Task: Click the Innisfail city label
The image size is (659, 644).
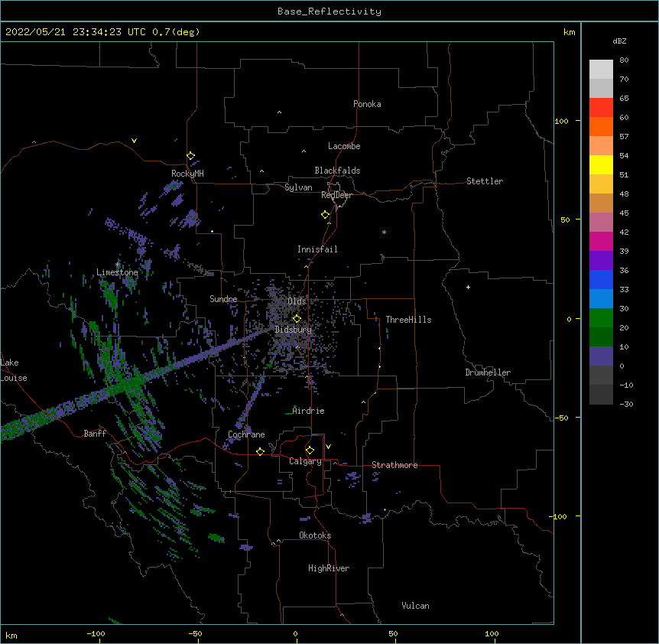Action: (317, 249)
